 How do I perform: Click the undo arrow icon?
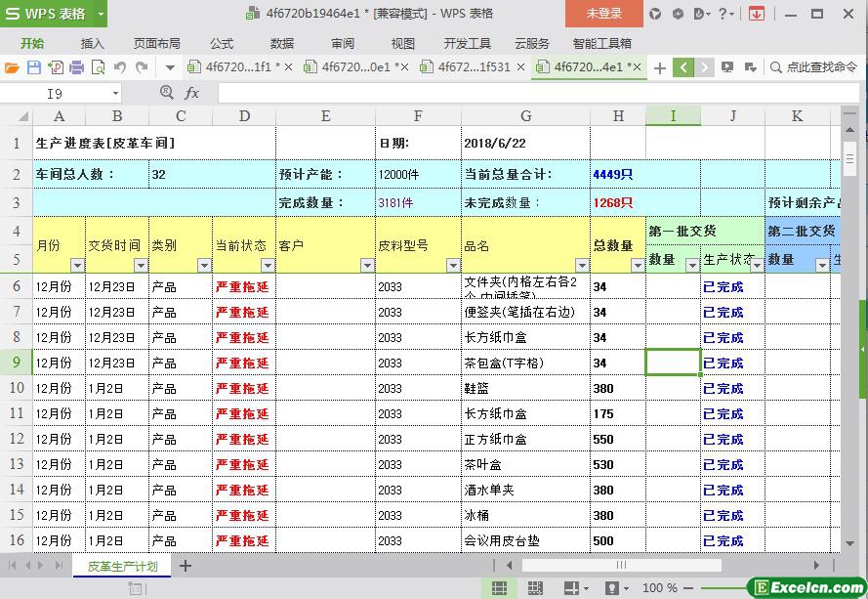coord(120,67)
